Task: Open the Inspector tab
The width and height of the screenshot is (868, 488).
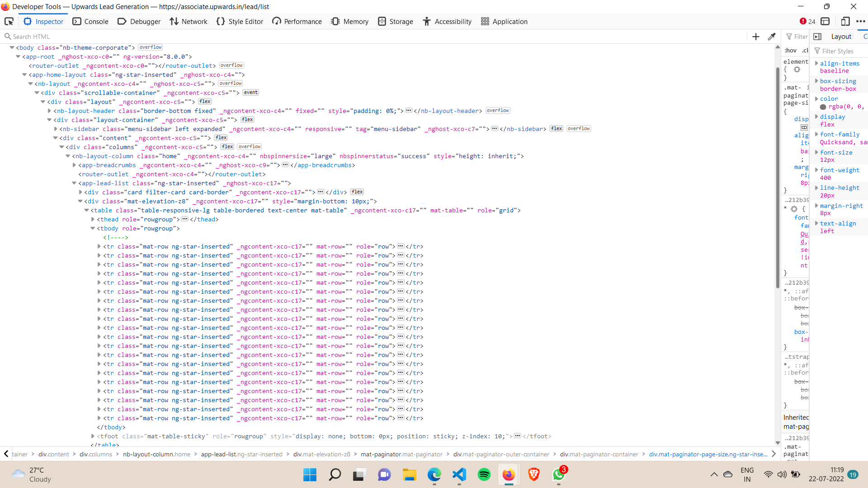Action: 43,21
